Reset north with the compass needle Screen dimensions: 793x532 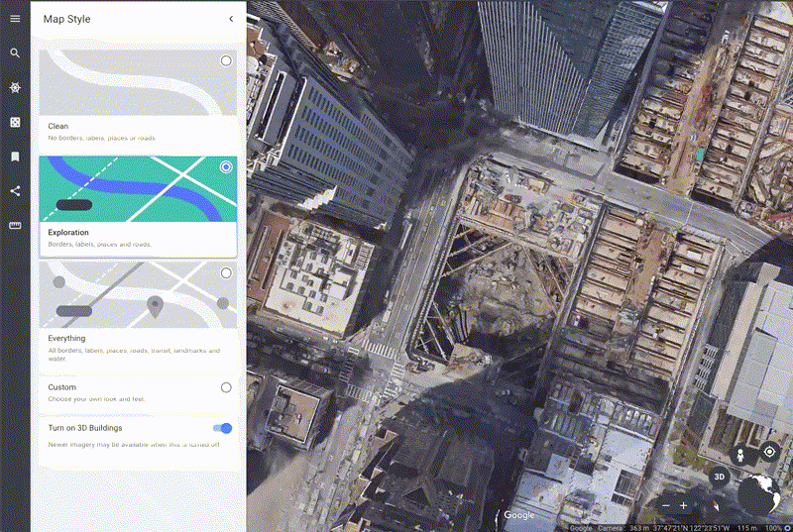[715, 505]
